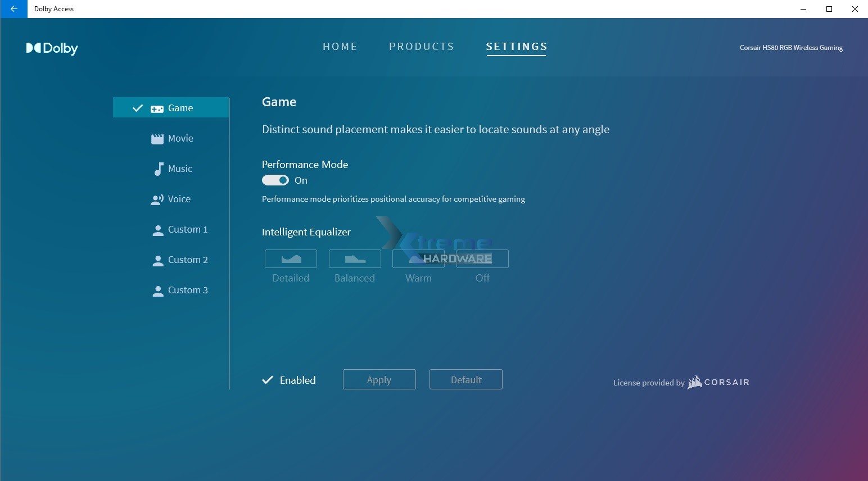Click the back arrow in title bar
This screenshot has height=481, width=868.
click(x=13, y=9)
